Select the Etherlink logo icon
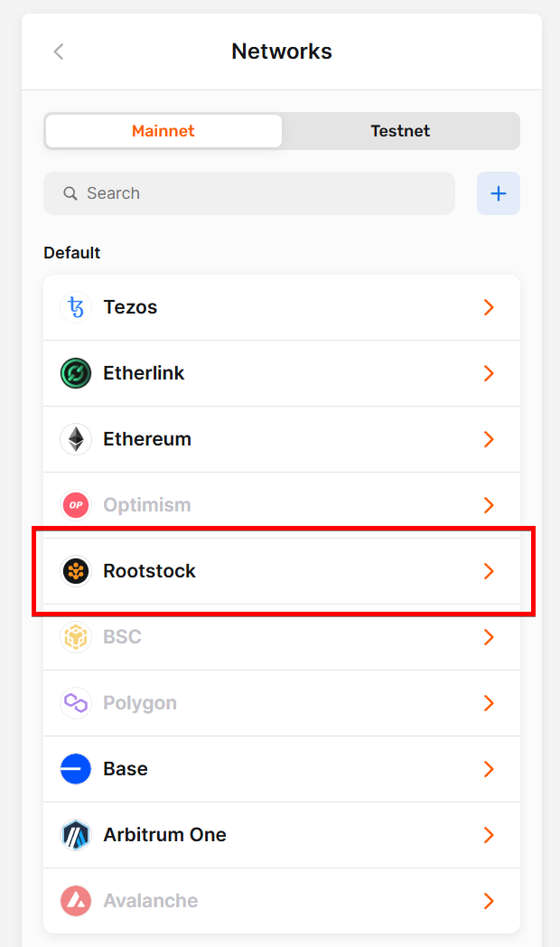The width and height of the screenshot is (560, 947). pyautogui.click(x=76, y=373)
